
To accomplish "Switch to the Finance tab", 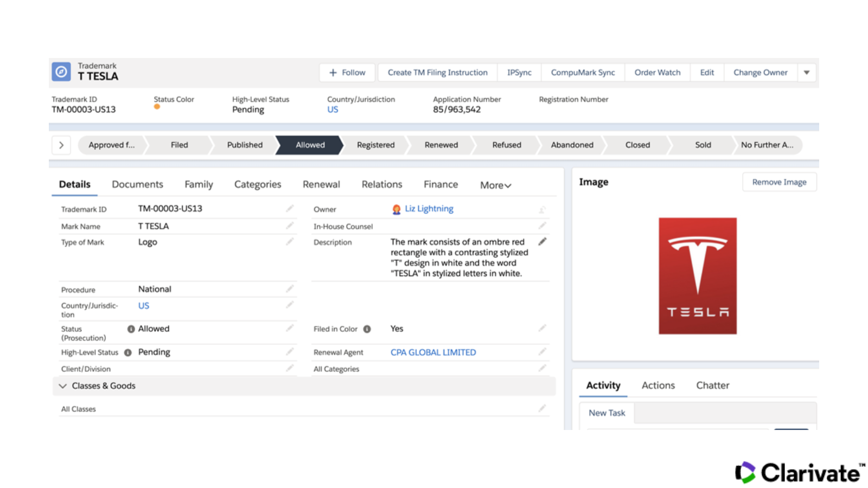I will pyautogui.click(x=441, y=184).
